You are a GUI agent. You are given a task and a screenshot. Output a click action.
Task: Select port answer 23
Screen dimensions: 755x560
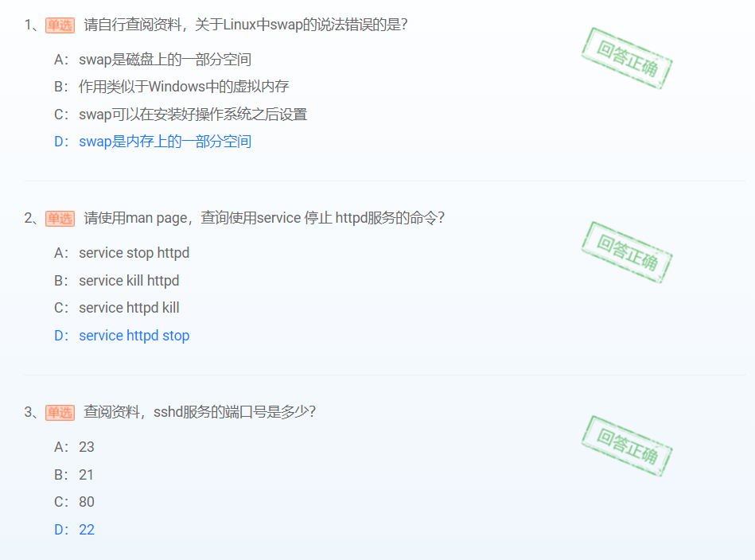(74, 447)
